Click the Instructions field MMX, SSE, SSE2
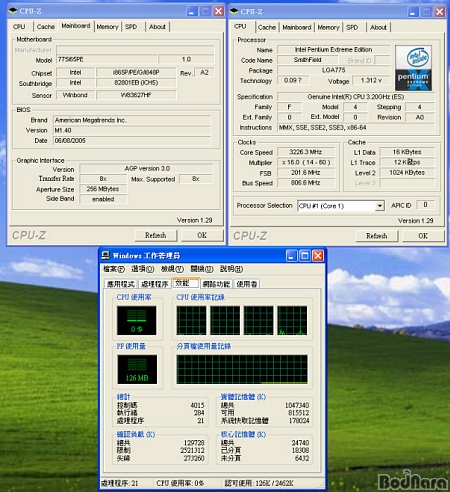Viewport: 450px width, 492px height. click(356, 128)
